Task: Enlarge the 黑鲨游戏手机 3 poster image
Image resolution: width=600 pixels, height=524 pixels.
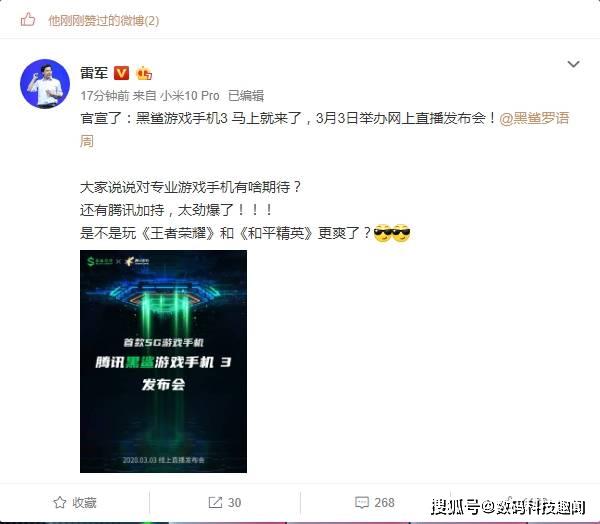Action: (x=163, y=361)
